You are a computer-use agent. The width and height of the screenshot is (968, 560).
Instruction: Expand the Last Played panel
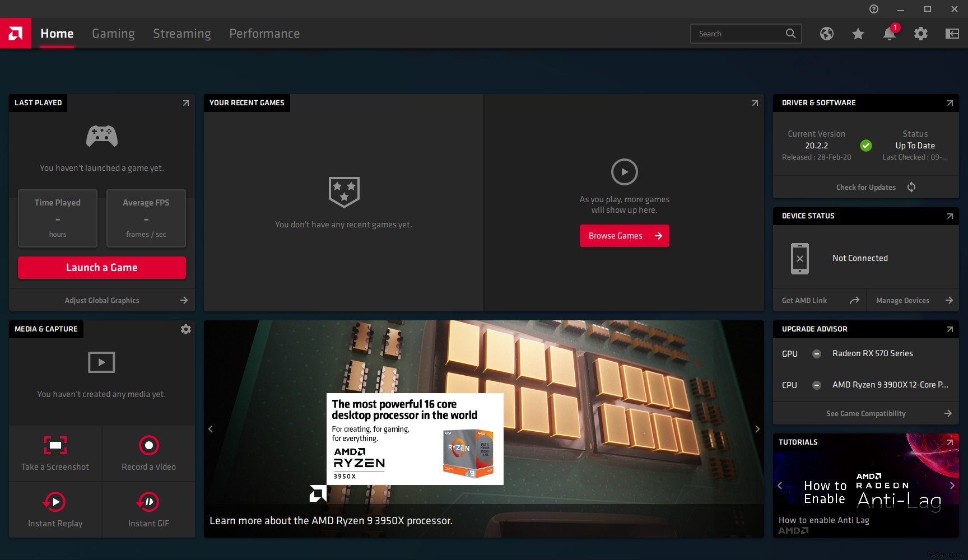186,103
